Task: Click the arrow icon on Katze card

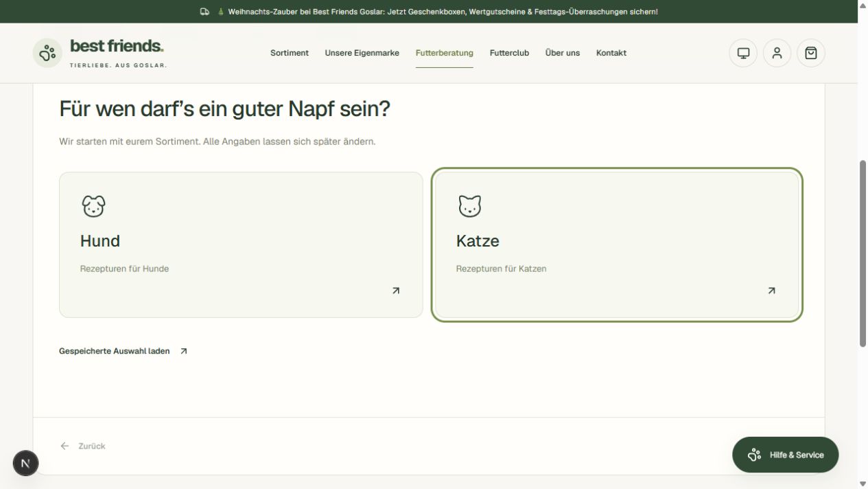Action: 772,291
